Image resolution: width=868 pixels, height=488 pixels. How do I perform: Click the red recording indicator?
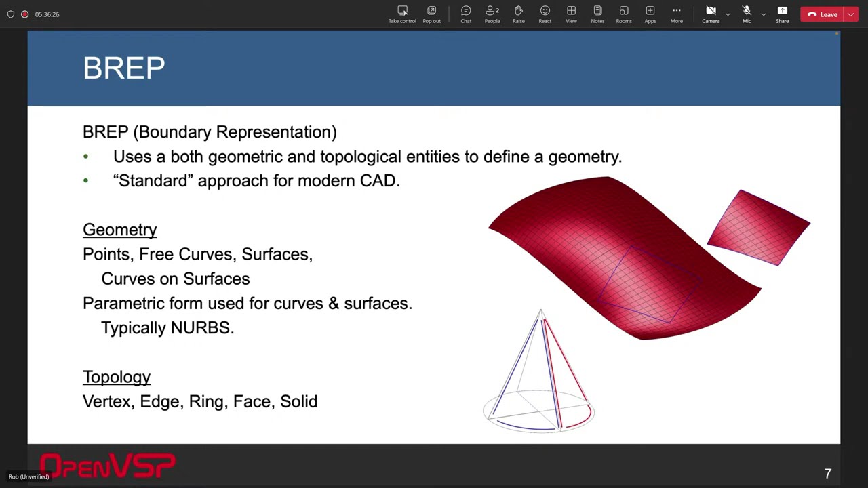click(25, 14)
